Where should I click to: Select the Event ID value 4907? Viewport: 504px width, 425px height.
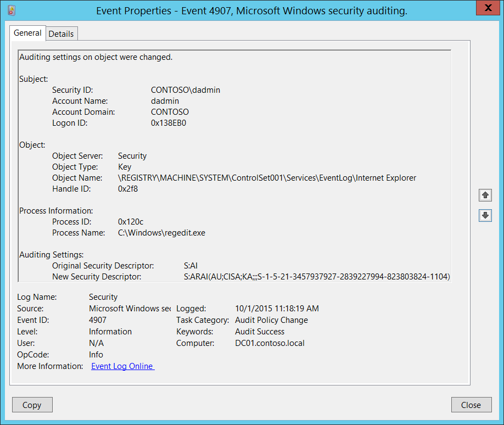[x=98, y=320]
